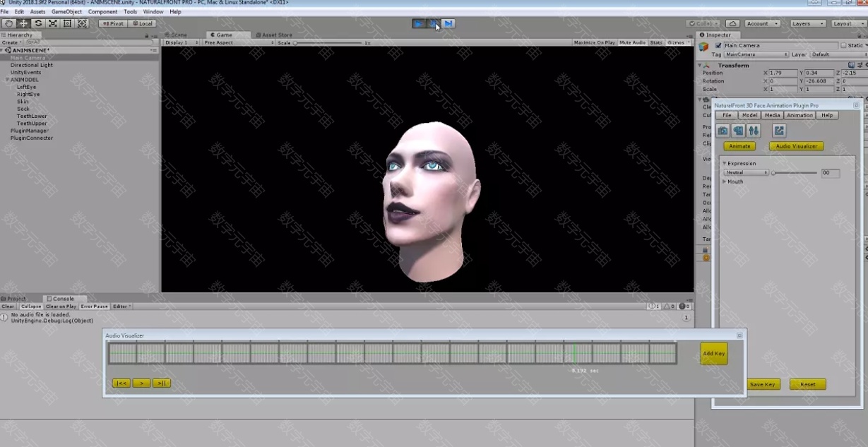Click the Animate button

739,146
